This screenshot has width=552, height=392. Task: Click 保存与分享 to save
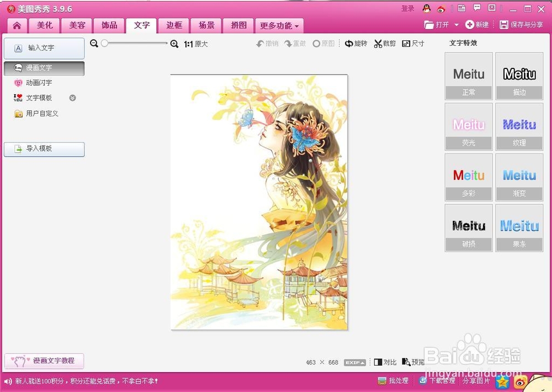[x=522, y=25]
